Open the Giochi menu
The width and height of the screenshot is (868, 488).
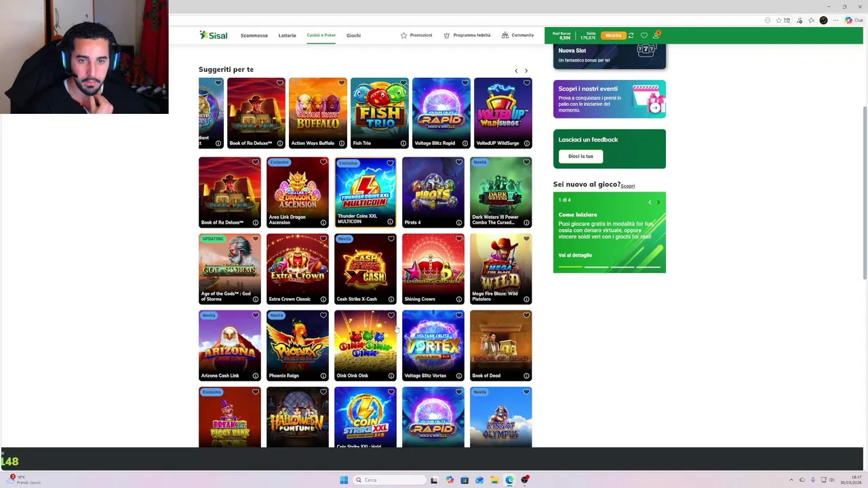click(x=353, y=35)
